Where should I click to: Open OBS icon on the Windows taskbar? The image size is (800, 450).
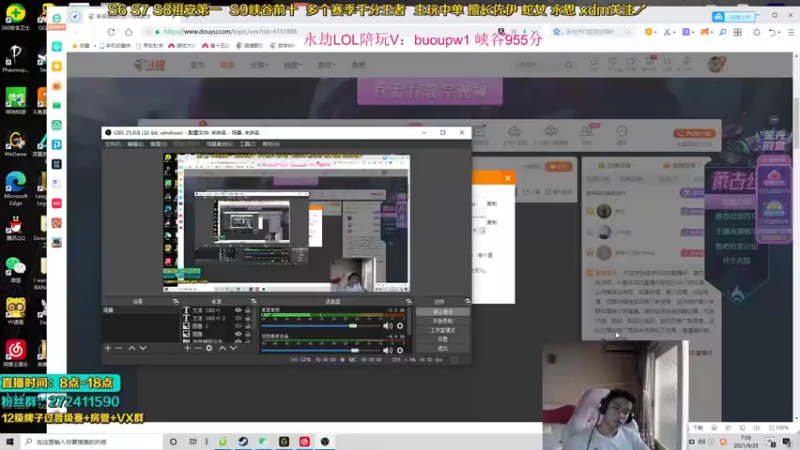pos(325,441)
